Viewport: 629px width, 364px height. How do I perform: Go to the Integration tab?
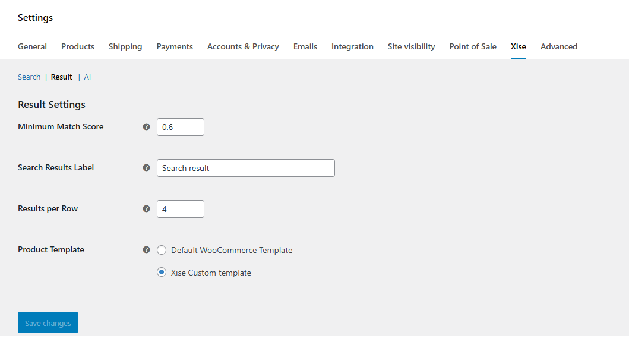(x=352, y=46)
